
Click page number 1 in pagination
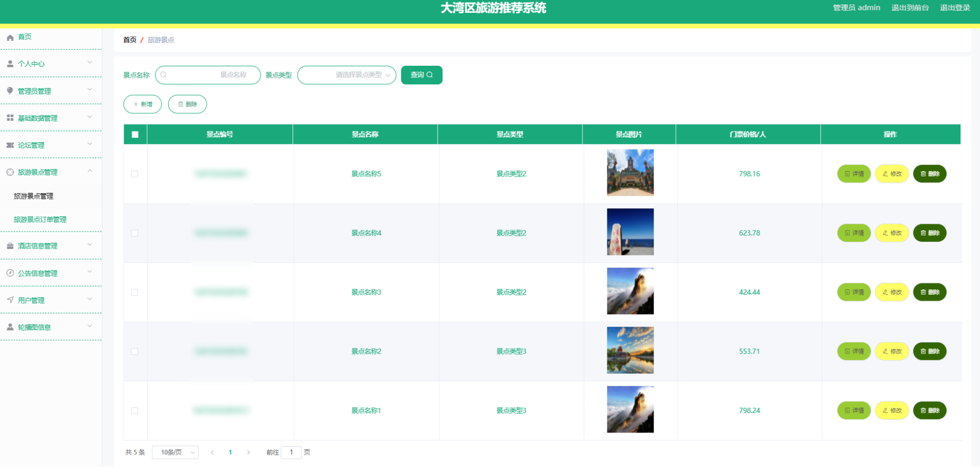pyautogui.click(x=230, y=452)
